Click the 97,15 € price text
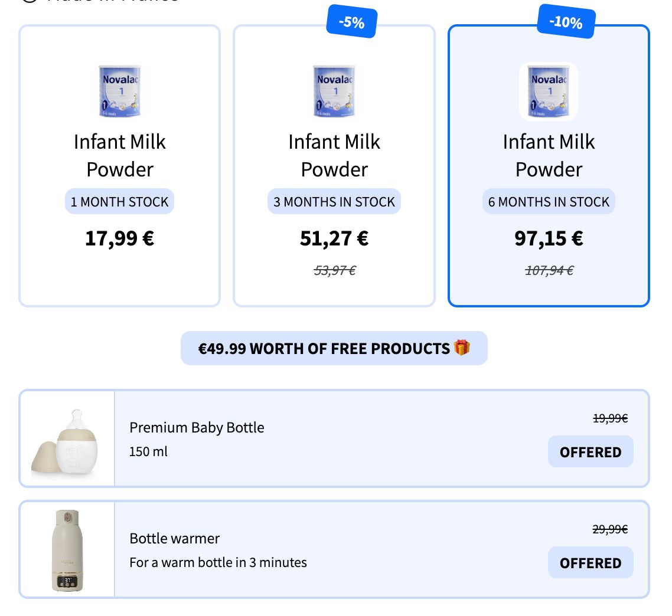This screenshot has height=616, width=672. pyautogui.click(x=549, y=238)
